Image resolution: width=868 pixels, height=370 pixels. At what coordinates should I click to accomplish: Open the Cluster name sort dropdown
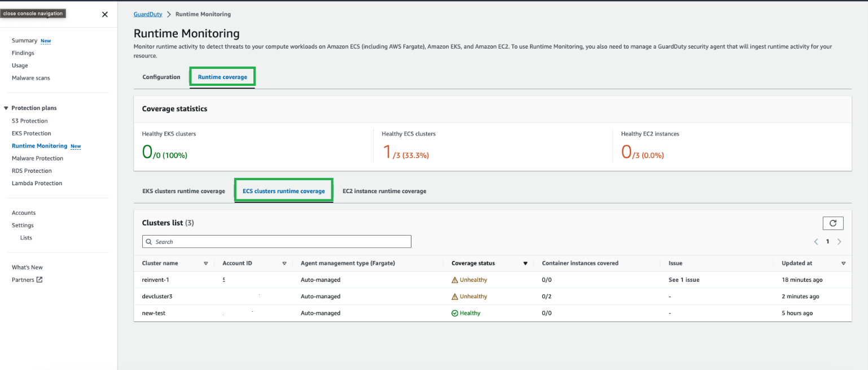point(206,263)
